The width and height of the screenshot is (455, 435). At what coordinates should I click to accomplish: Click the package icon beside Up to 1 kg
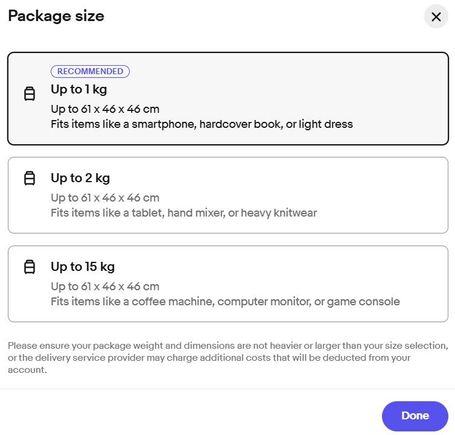(29, 93)
